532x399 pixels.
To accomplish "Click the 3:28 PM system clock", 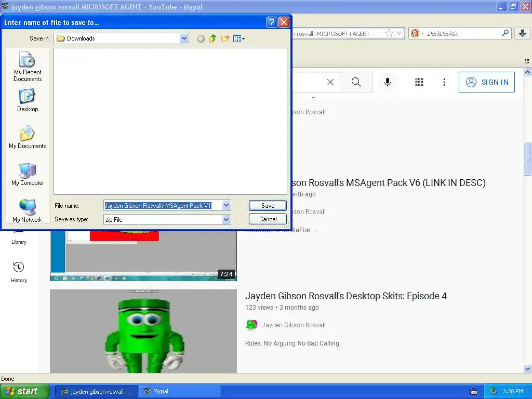I will (513, 392).
